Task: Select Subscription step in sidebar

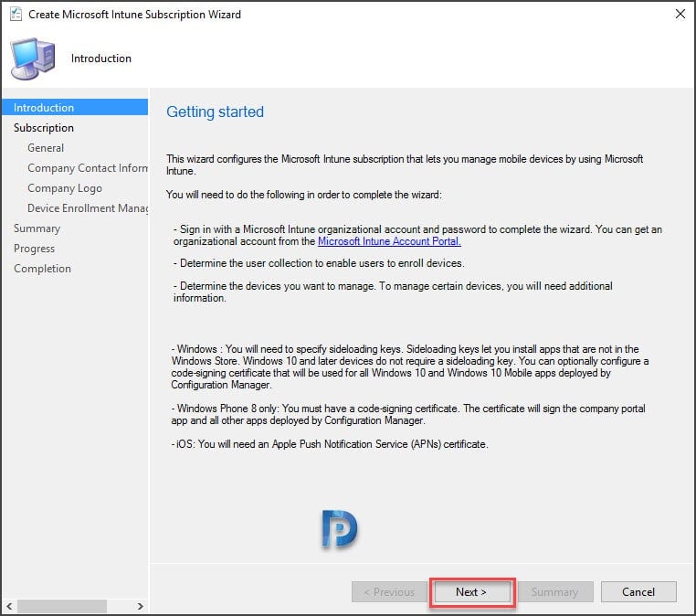Action: 44,128
